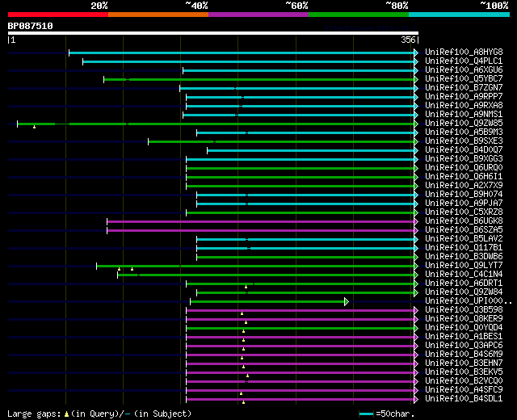
Task: Open the UniRef100_Q4PLC1 entry
Action: 464,61
